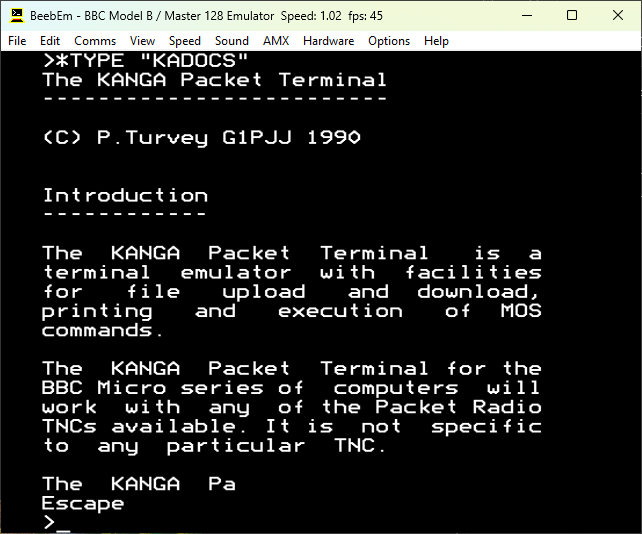642x534 pixels.
Task: Click the BeebEm title bar text
Action: point(206,16)
